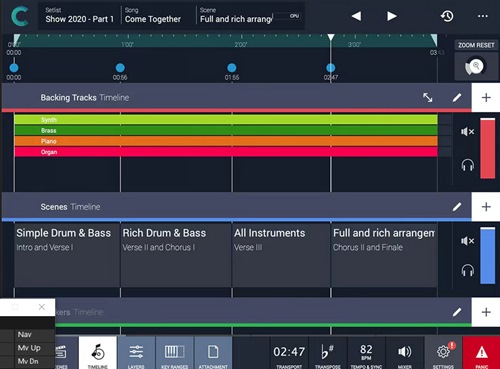
Task: Open the Mixer speaker icon
Action: coord(405,353)
